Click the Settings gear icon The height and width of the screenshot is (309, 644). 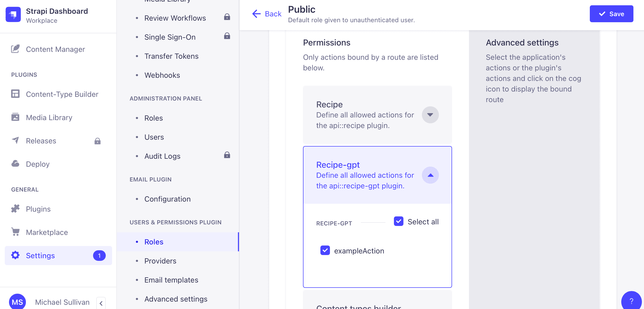click(x=15, y=255)
